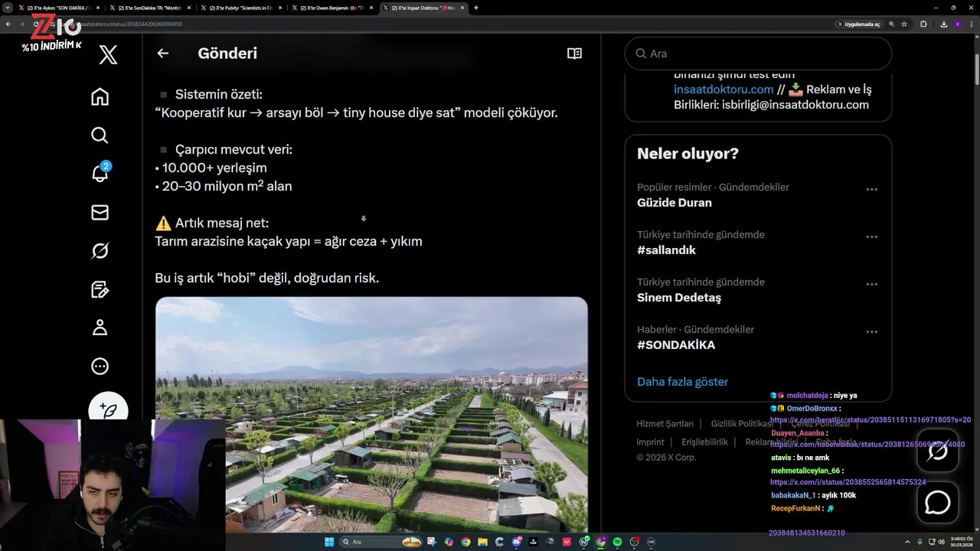This screenshot has width=980, height=551.
Task: Click the Windows taskbar Ara search box
Action: tap(381, 542)
